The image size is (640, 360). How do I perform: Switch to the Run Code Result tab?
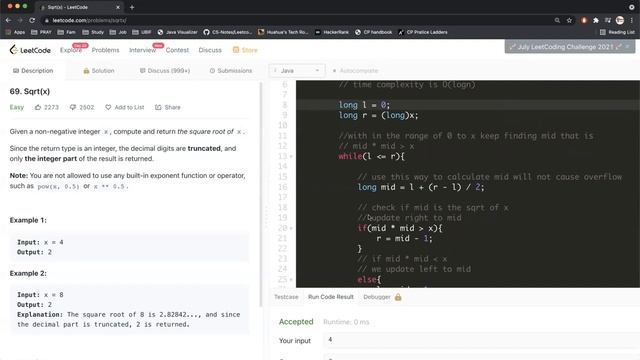(331, 297)
